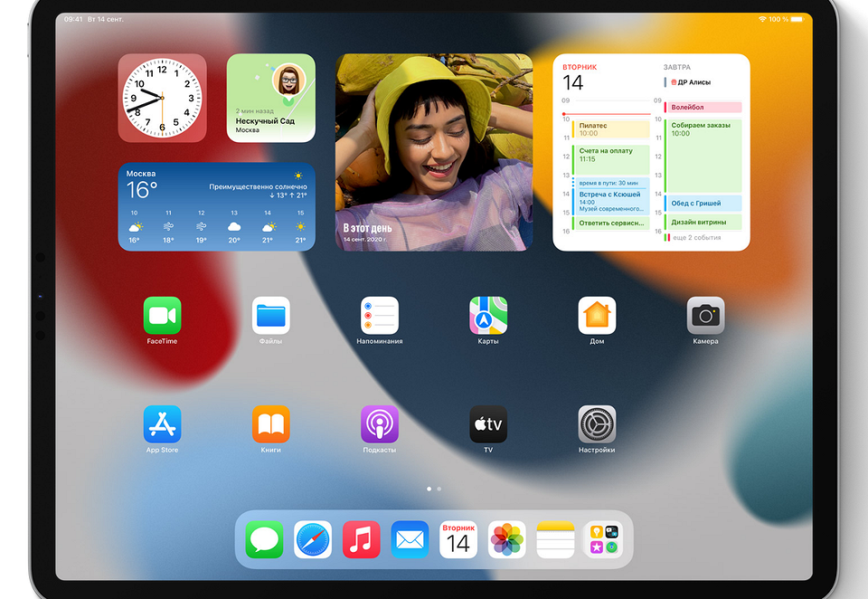Tap the Пилатес 10:00 event
Viewport: 868px width, 599px height.
tap(611, 128)
